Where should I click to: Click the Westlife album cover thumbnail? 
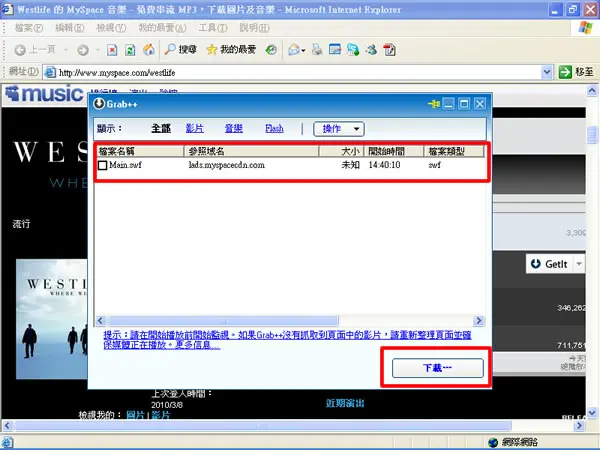point(52,319)
